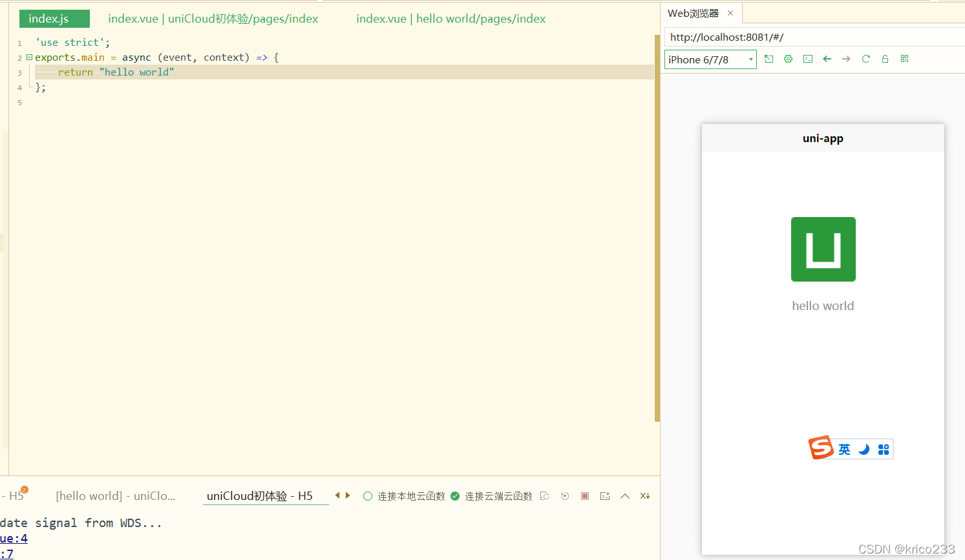Open new terminal icon in console
The width and height of the screenshot is (965, 560).
pos(605,496)
